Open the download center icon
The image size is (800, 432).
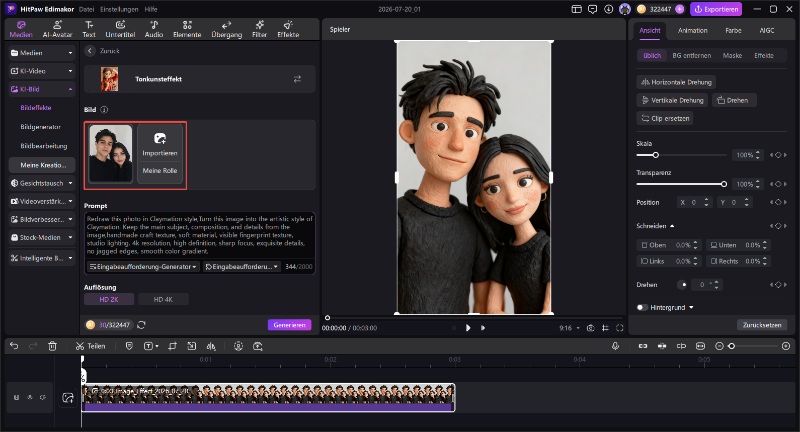point(609,9)
